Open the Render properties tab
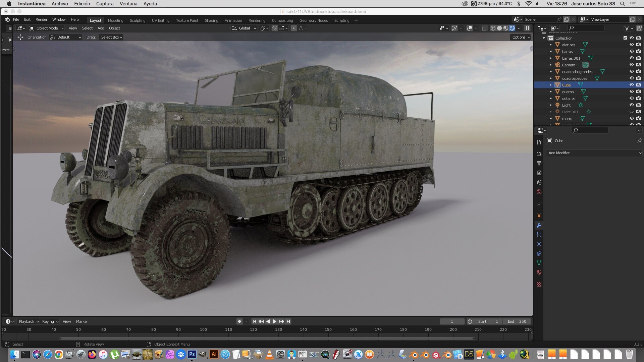 point(539,154)
